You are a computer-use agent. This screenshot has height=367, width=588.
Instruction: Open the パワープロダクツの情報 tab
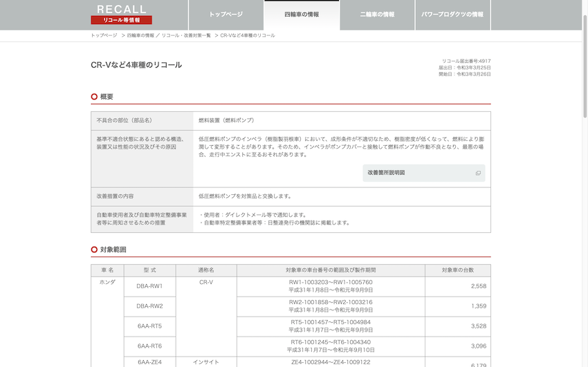452,15
